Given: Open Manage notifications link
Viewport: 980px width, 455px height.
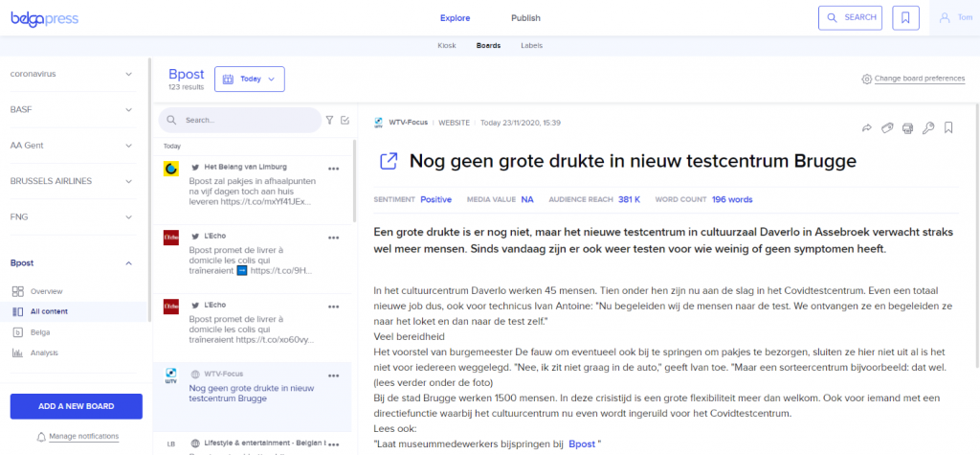Looking at the screenshot, I should coord(84,436).
